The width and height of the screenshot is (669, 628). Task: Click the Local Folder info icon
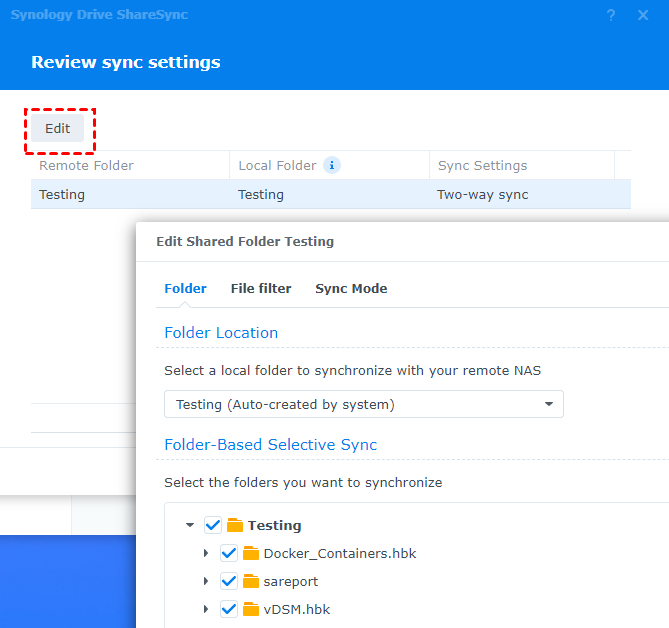point(332,165)
